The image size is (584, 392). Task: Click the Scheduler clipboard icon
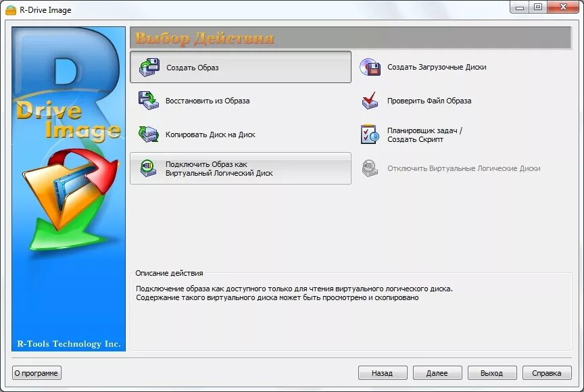click(x=370, y=134)
